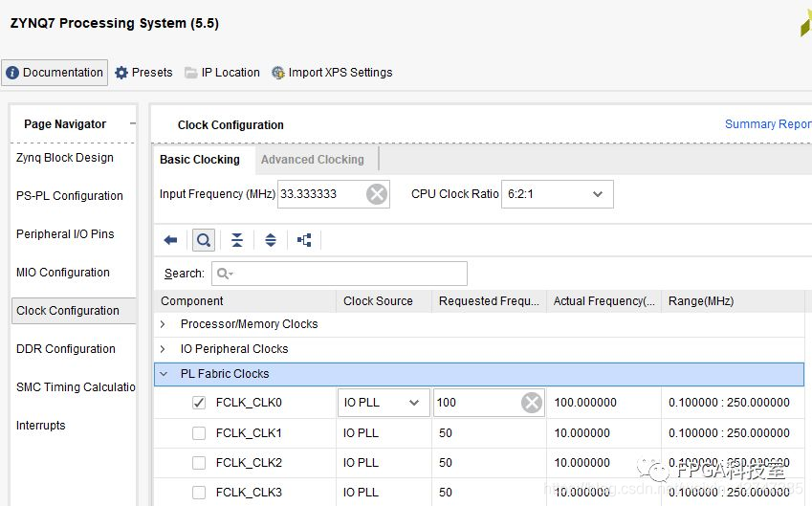
Task: Click the Import XPS Settings icon
Action: [278, 73]
